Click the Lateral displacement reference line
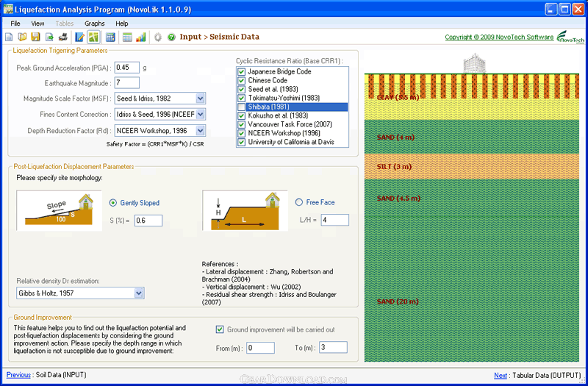 click(268, 275)
